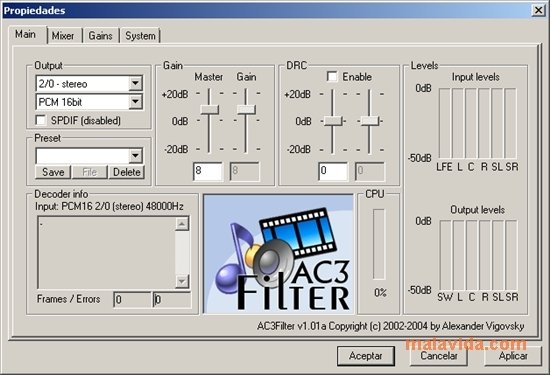Click the Aplicar button
Image resolution: width=550 pixels, height=375 pixels.
pyautogui.click(x=513, y=356)
